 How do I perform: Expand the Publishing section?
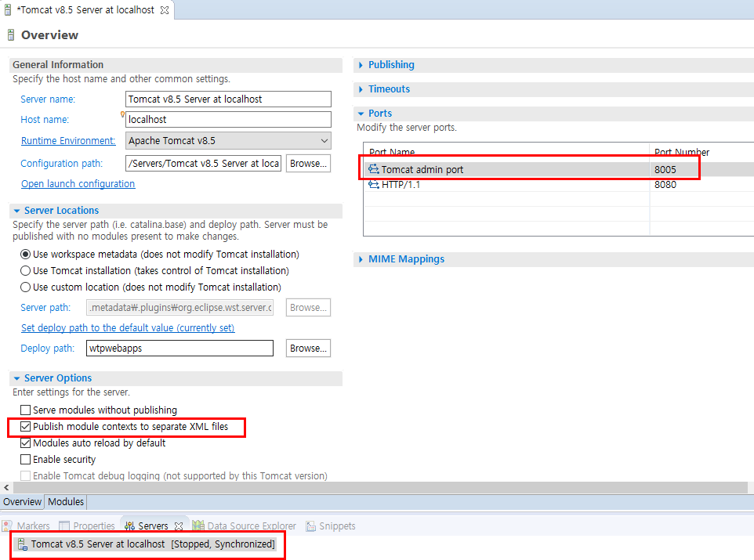[361, 65]
